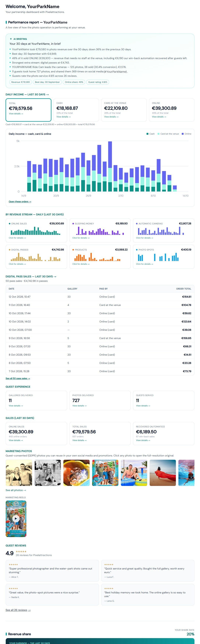Open red dress beach photo
The height and width of the screenshot is (644, 200).
(163, 473)
